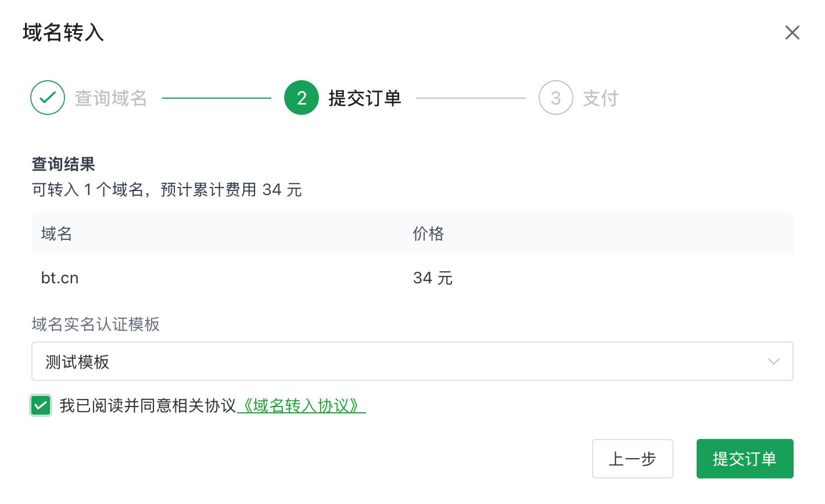This screenshot has width=825, height=504.
Task: Click the numbered circle for the payment step
Action: (x=555, y=97)
